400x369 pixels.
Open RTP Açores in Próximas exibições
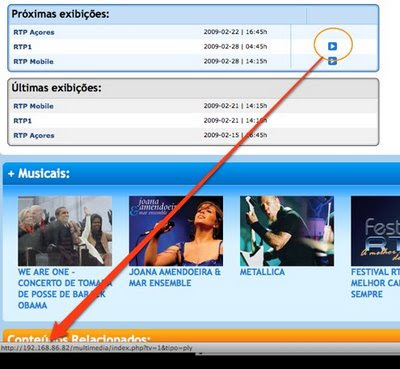(34, 32)
